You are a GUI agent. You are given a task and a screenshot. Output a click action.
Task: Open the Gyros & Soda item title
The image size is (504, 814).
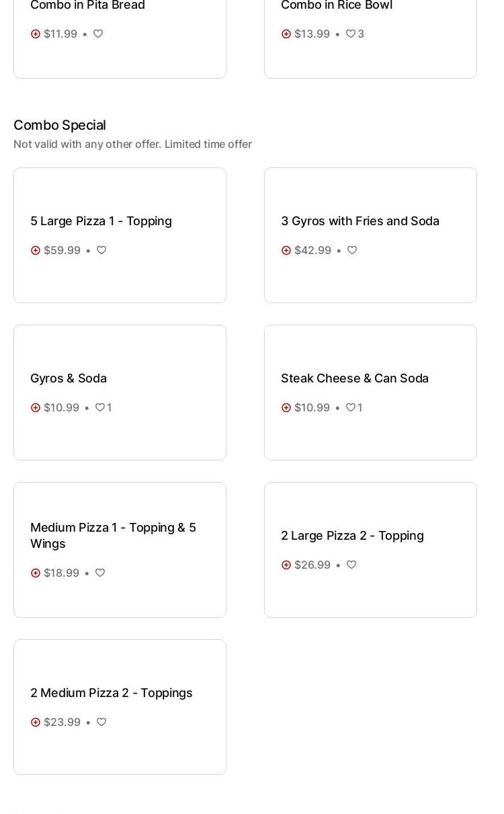click(x=69, y=378)
